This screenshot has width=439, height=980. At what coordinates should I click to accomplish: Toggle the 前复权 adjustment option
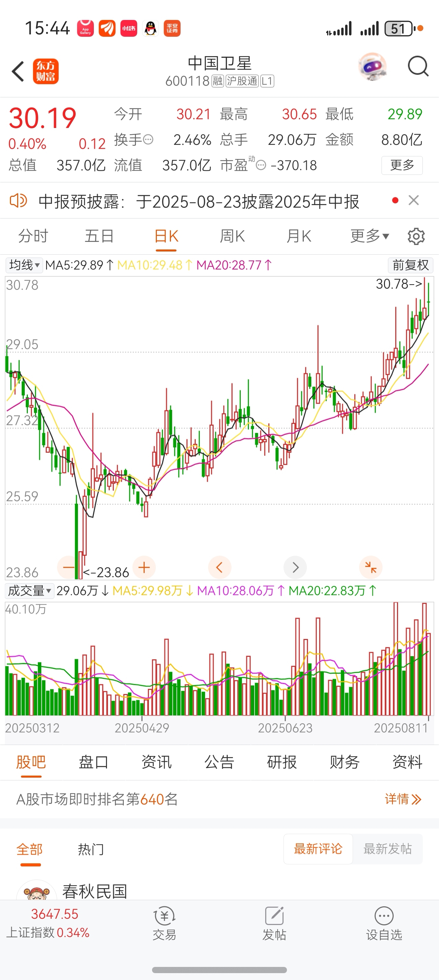pos(410,265)
